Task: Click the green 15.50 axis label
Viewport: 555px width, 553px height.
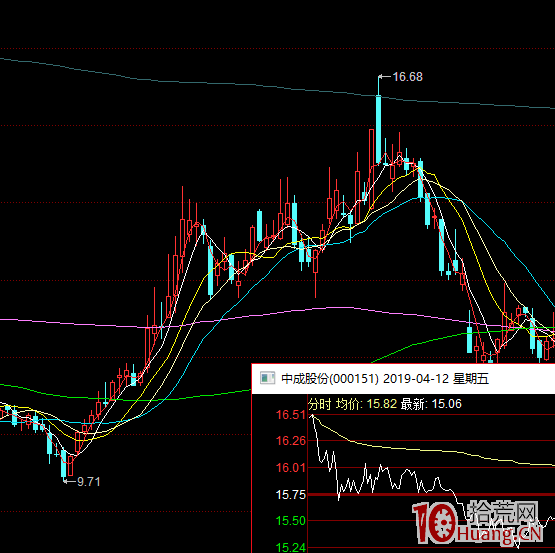Action: click(290, 521)
